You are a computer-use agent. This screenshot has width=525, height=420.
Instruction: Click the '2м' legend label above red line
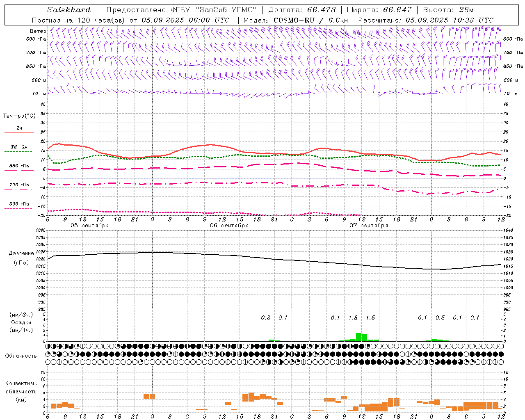[x=19, y=128]
